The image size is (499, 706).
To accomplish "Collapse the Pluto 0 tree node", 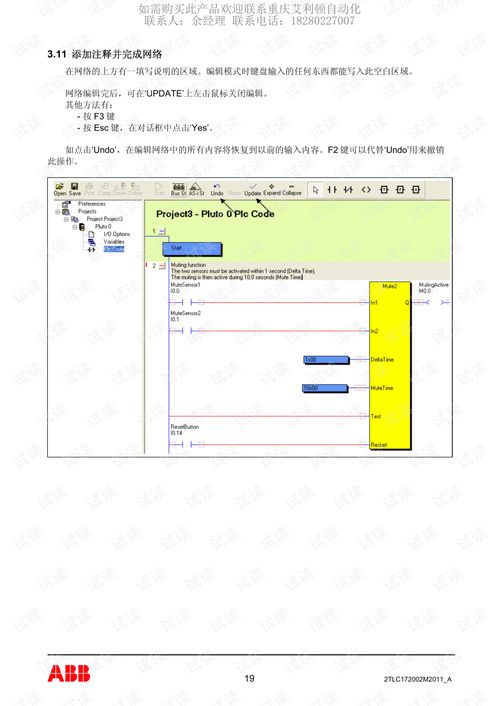I will pos(75,227).
